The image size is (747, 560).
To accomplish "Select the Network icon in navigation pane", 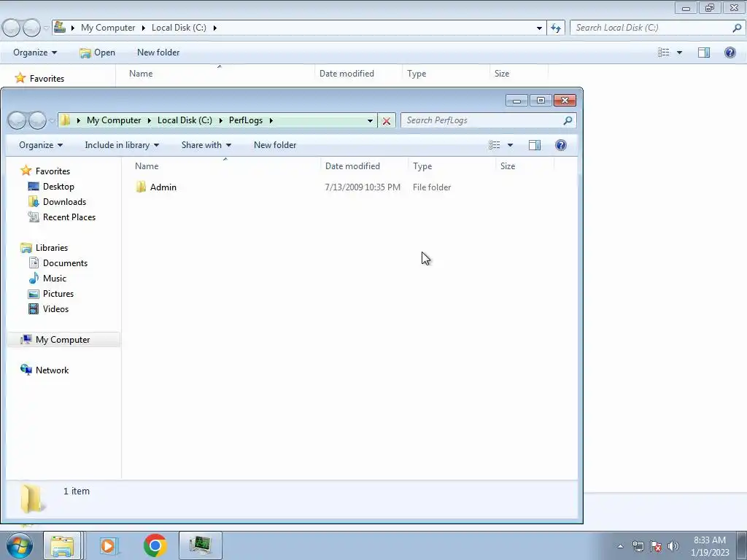I will 26,370.
